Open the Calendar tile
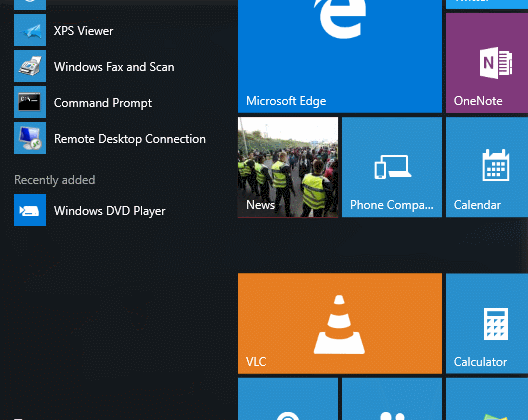 point(487,167)
